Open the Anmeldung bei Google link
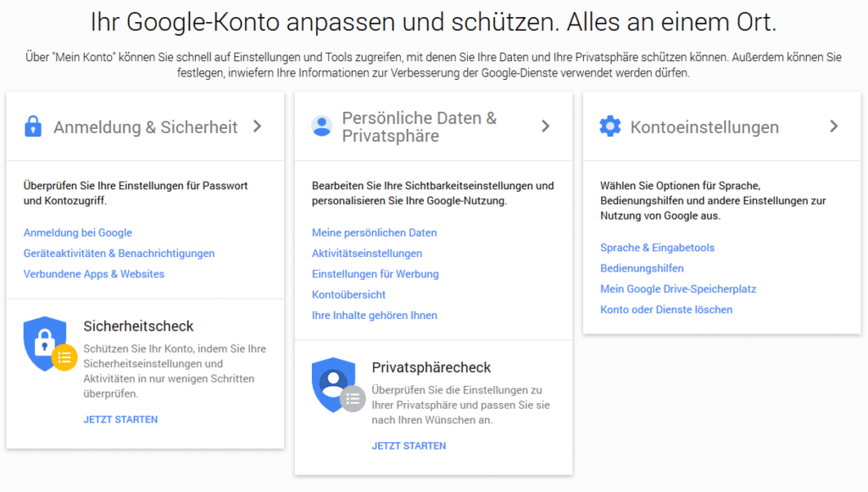The image size is (868, 492). pos(77,232)
